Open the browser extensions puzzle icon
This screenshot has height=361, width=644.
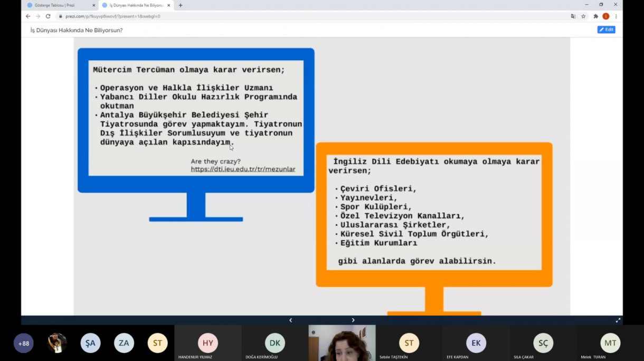(x=595, y=16)
